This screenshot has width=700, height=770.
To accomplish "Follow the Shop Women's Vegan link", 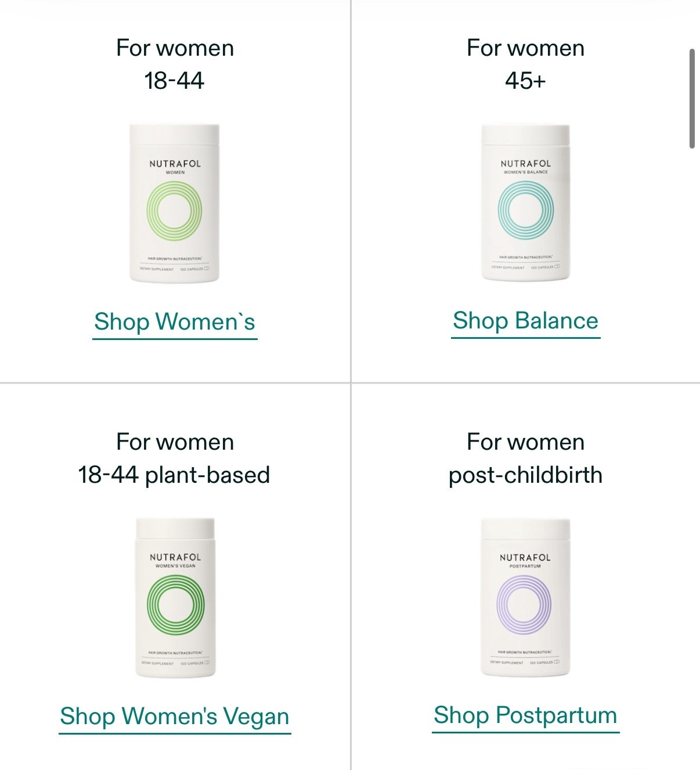I will (x=175, y=716).
